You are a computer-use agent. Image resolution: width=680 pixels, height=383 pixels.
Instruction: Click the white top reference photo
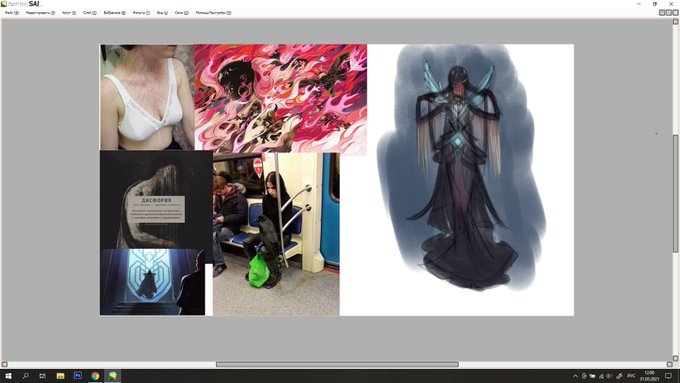[147, 97]
